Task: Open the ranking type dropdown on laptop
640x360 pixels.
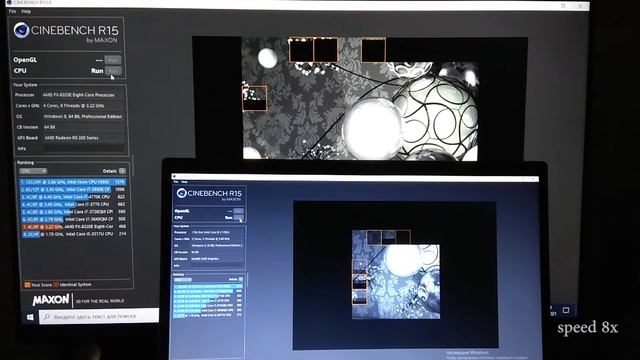Action: pos(182,280)
